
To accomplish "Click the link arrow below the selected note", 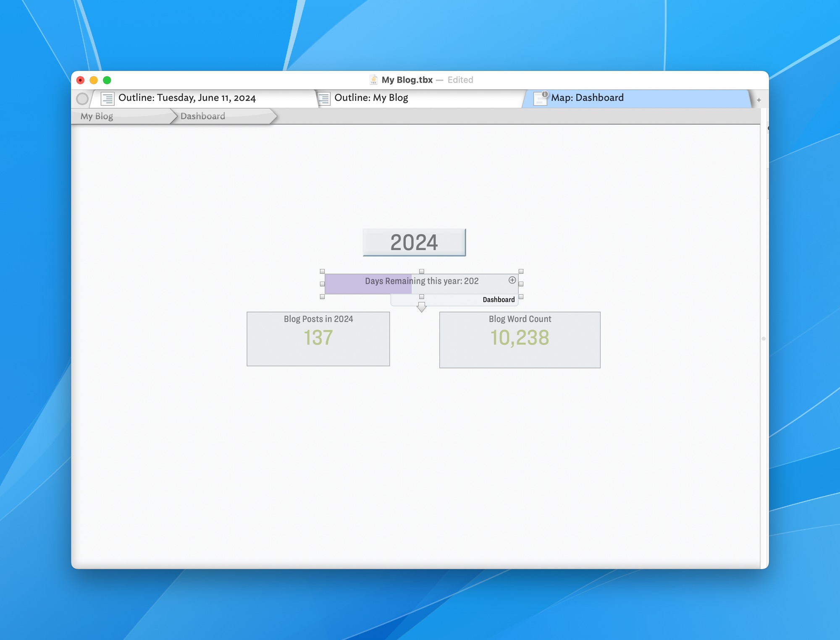I will pos(421,307).
